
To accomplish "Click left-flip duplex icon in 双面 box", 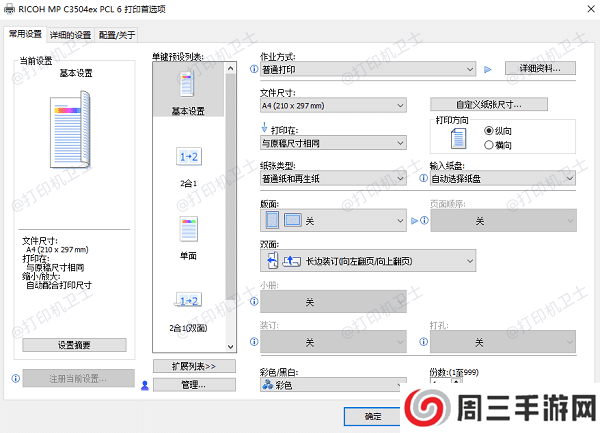I will pos(272,260).
